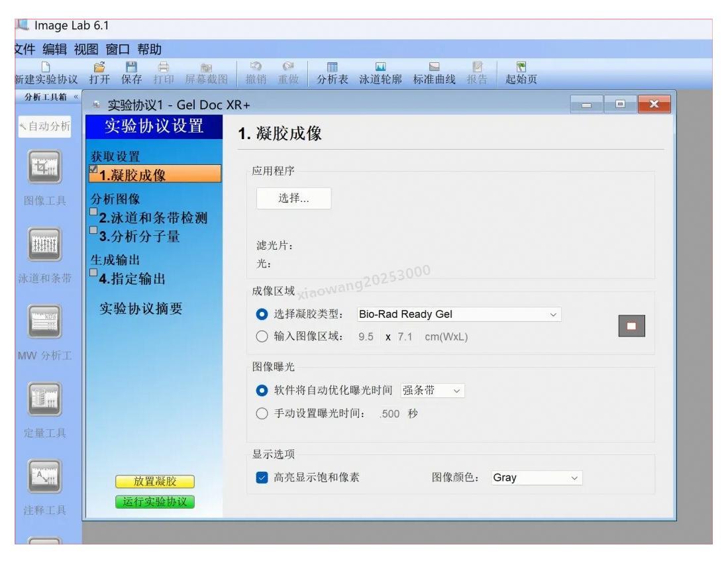Screen dimensions: 728x563
Task: Open the 文件 menu
Action: click(x=24, y=49)
